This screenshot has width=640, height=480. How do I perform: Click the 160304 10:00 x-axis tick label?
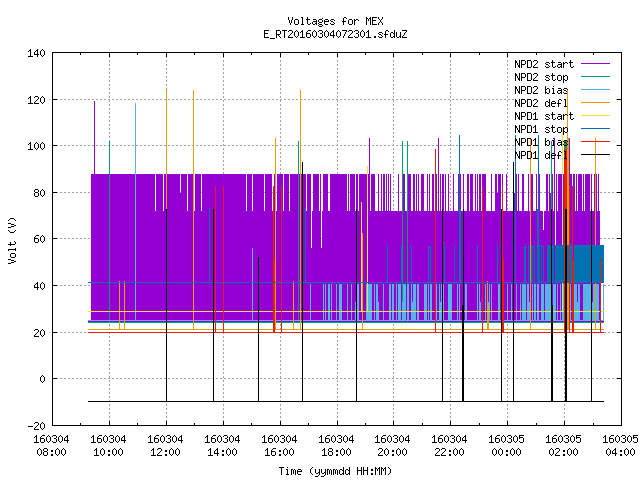pos(109,446)
